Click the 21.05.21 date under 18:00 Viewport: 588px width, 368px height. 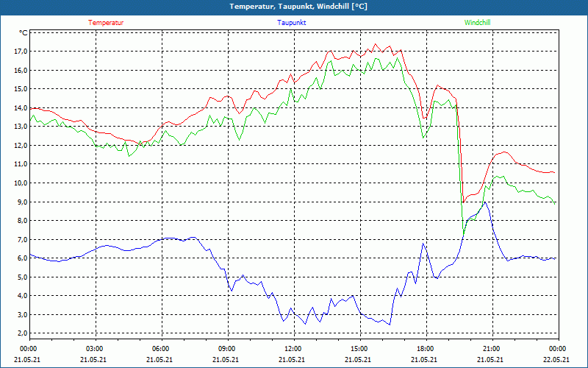[424, 360]
